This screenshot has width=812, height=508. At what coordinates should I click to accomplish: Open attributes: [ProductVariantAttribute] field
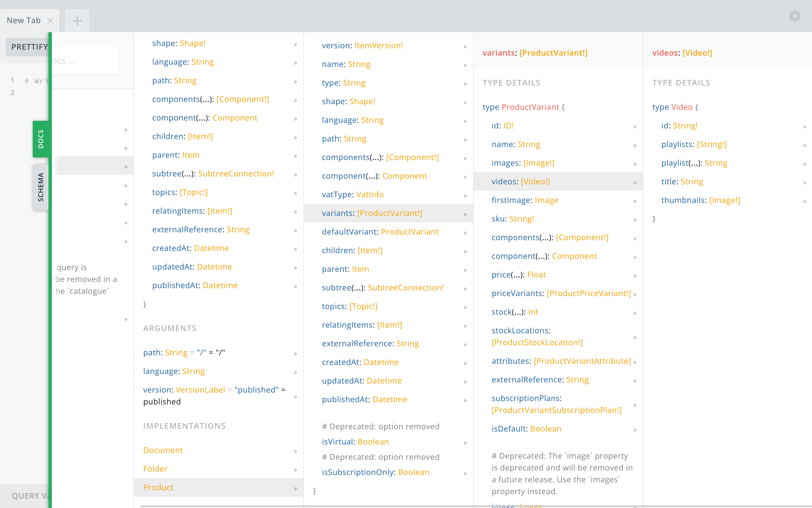558,361
